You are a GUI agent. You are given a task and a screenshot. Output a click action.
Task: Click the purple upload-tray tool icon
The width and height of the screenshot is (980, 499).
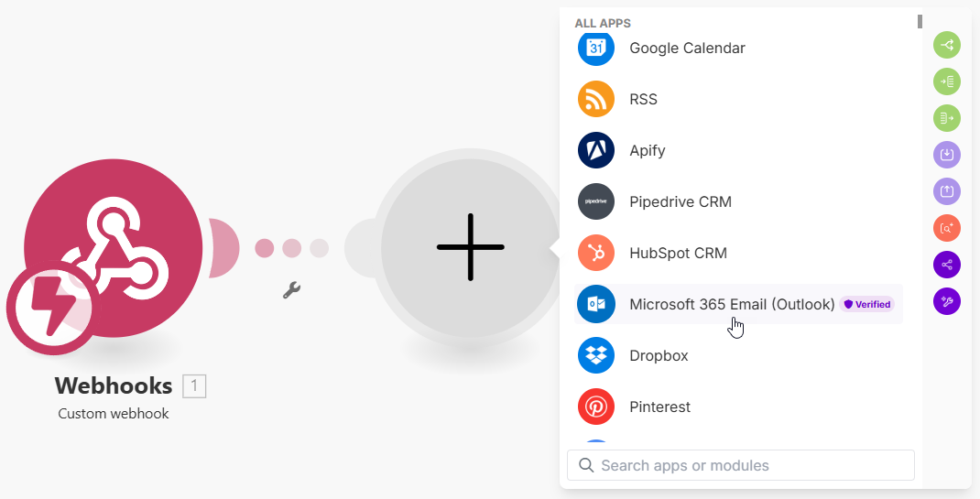pos(947,191)
